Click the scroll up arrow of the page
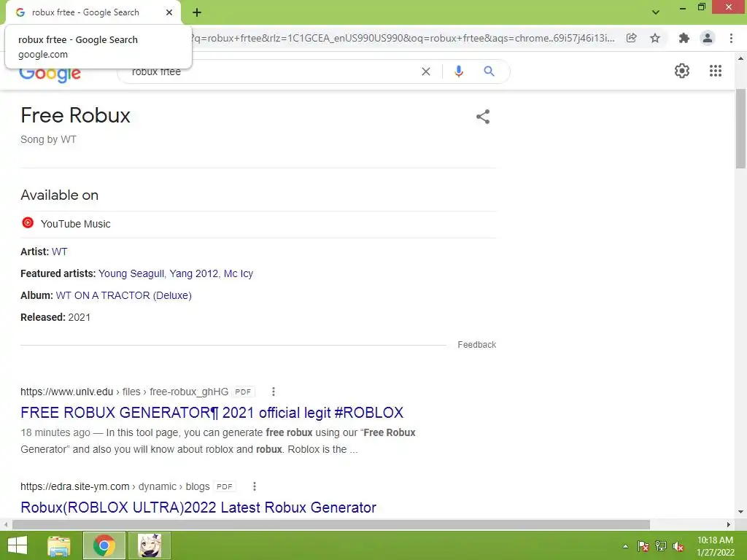This screenshot has width=747, height=560. tap(740, 59)
